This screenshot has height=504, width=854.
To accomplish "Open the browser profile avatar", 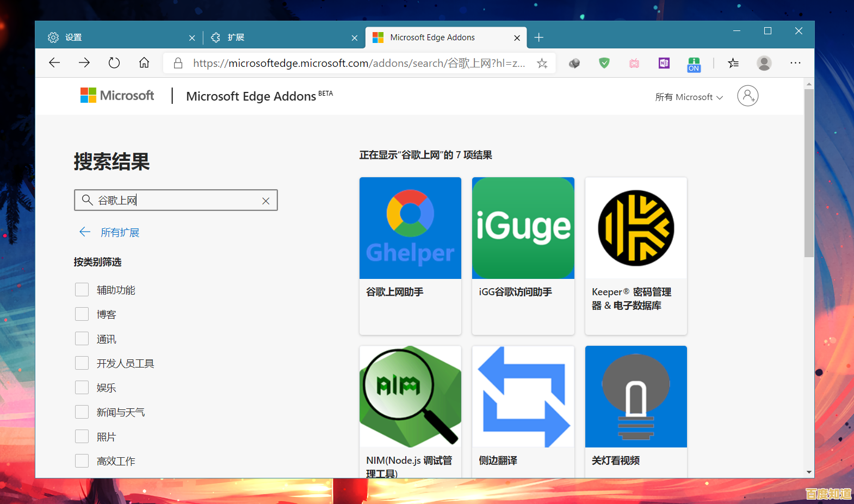I will click(764, 63).
